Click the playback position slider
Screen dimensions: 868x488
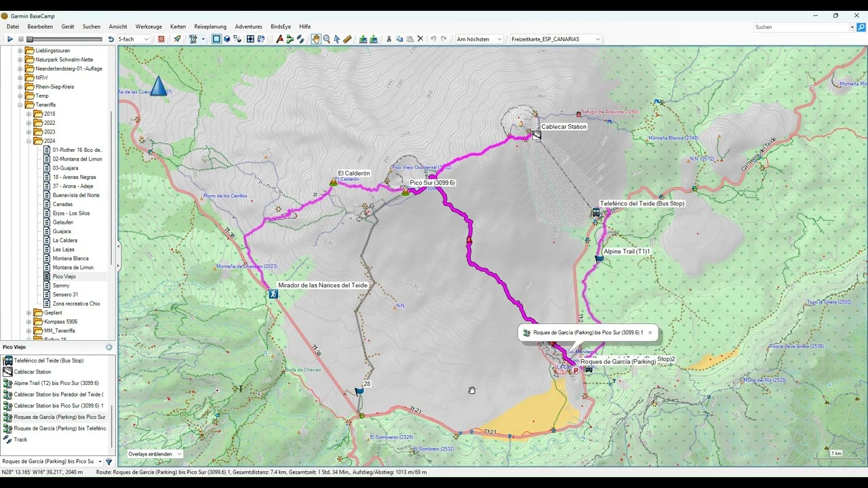click(64, 39)
